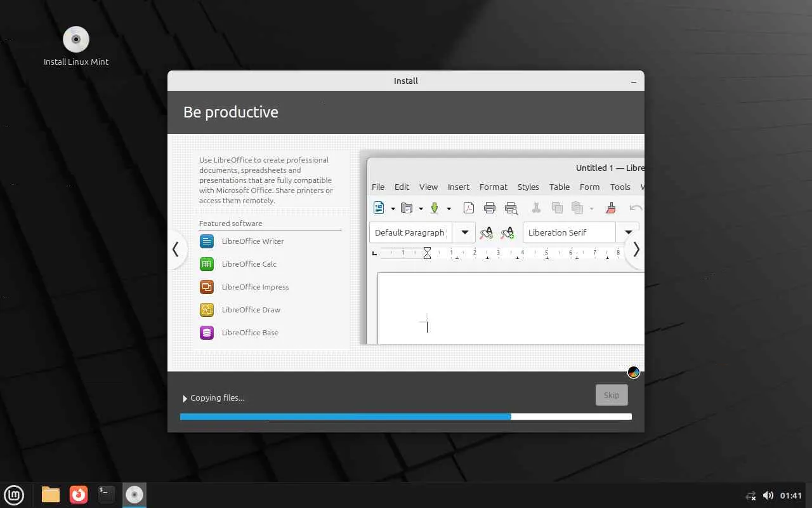Open the Table menu in the LibreOffice preview

tap(560, 187)
